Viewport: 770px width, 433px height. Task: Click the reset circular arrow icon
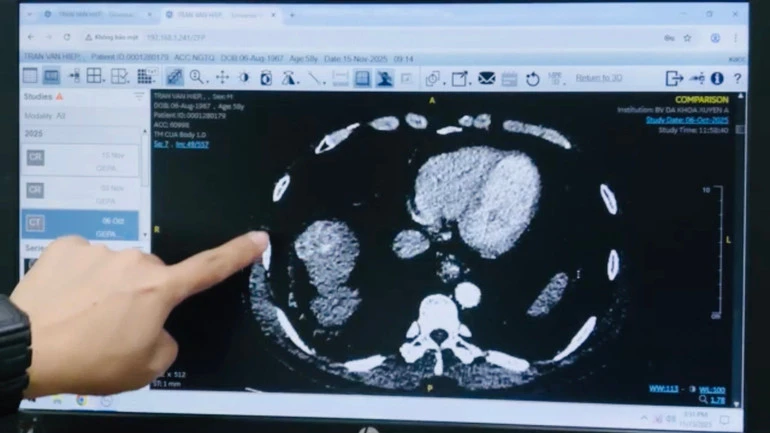point(532,78)
